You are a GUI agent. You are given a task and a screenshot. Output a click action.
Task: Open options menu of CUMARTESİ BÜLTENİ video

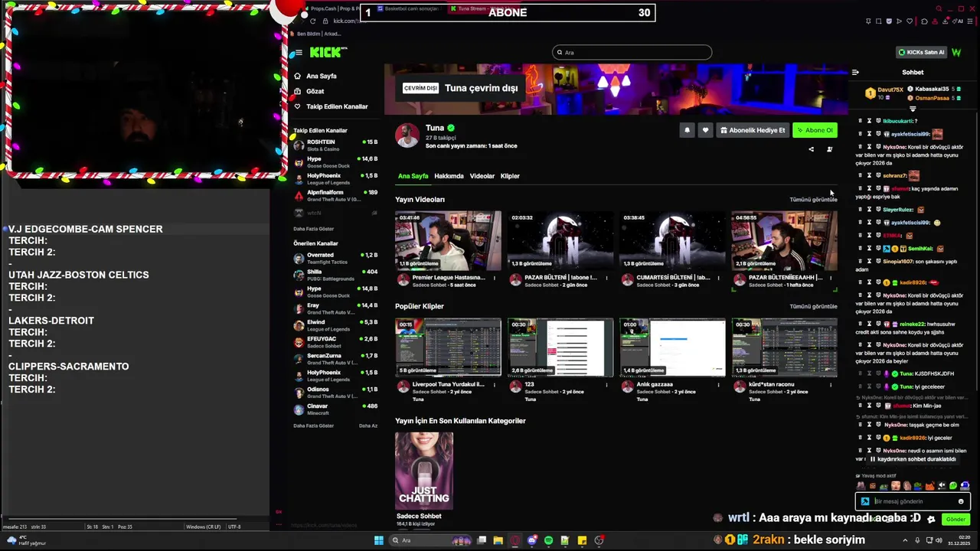pos(718,278)
